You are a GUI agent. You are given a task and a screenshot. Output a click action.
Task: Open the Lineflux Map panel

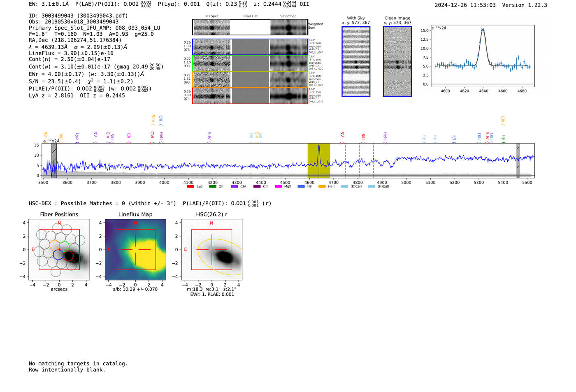click(x=135, y=250)
